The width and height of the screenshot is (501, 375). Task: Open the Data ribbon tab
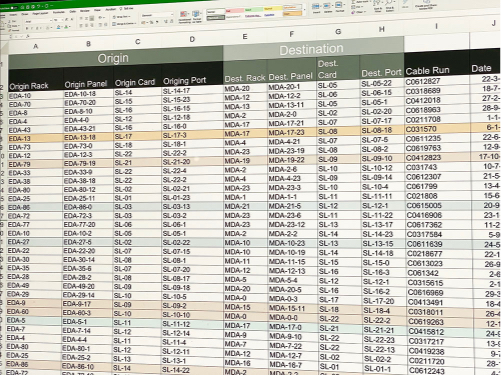coord(73,11)
